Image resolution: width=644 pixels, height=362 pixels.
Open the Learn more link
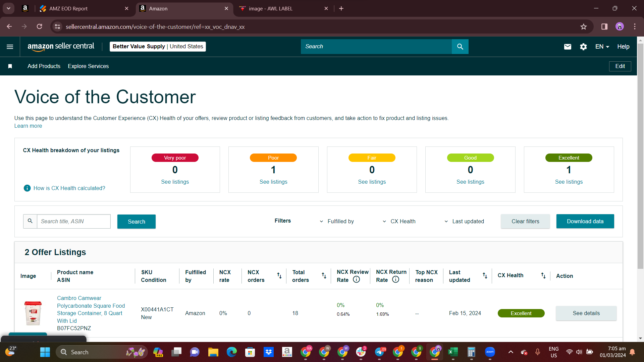point(28,126)
